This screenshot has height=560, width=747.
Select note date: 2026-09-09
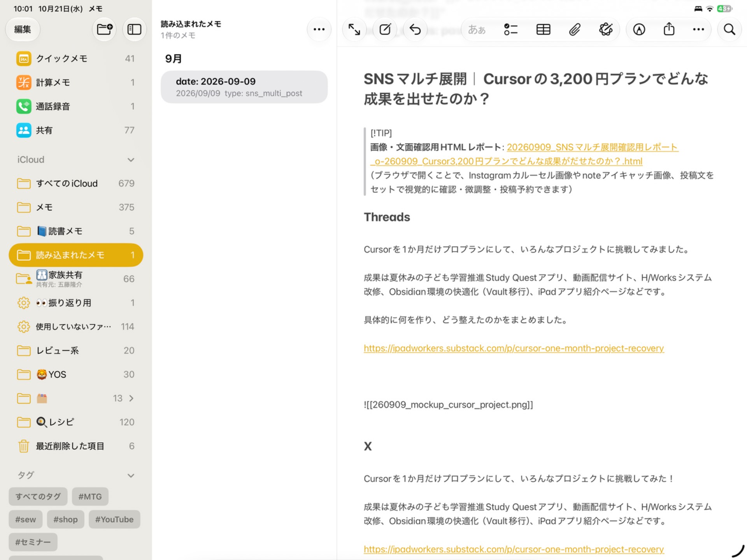click(x=244, y=87)
